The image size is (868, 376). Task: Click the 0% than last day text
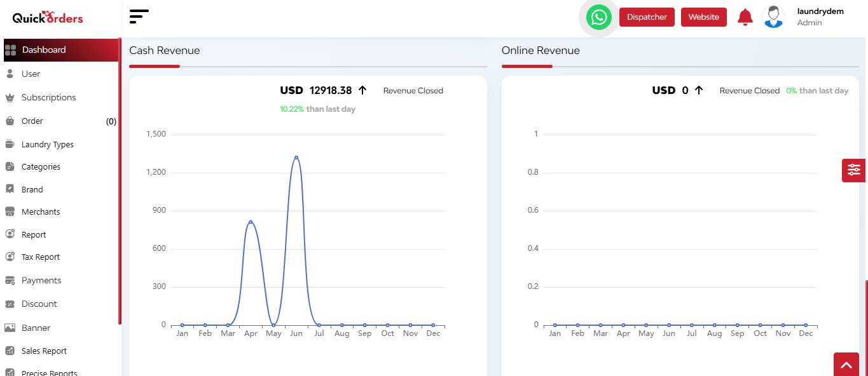817,91
